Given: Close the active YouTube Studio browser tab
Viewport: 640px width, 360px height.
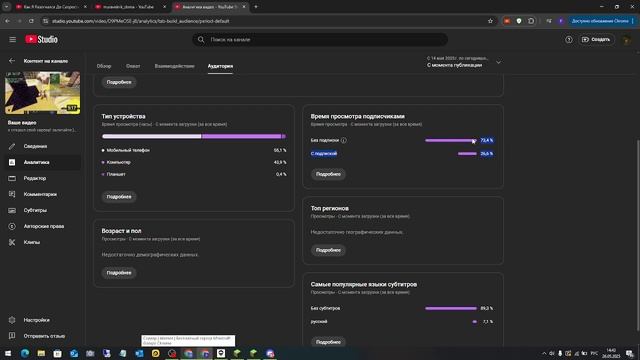Looking at the screenshot, I should pyautogui.click(x=244, y=7).
